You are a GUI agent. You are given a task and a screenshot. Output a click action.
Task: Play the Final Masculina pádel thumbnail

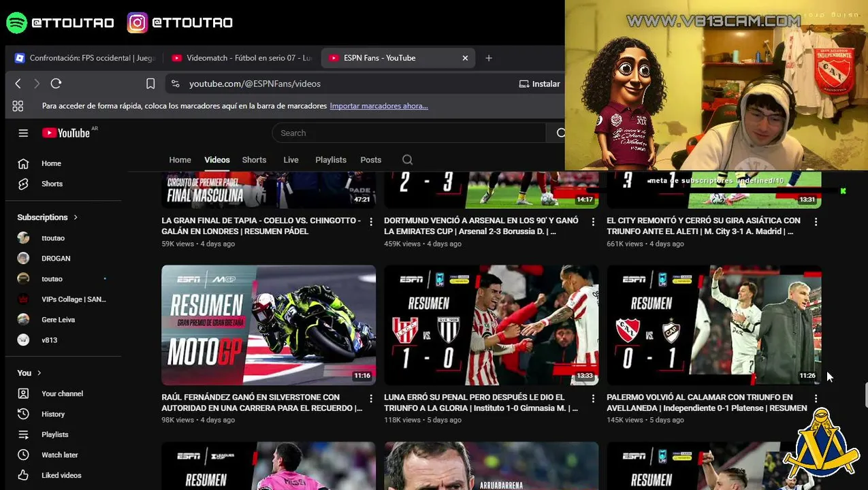pos(268,190)
